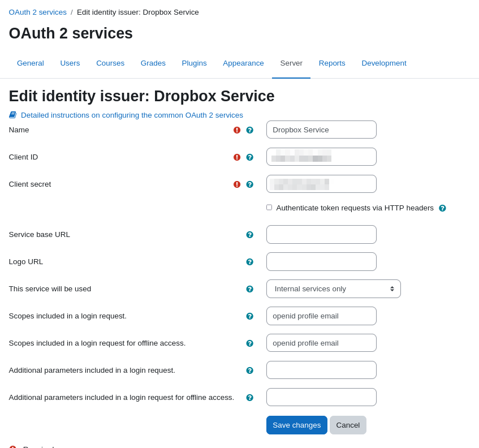The height and width of the screenshot is (448, 479).
Task: Enable Authenticate token requests via HTTP headers
Action: 269,208
